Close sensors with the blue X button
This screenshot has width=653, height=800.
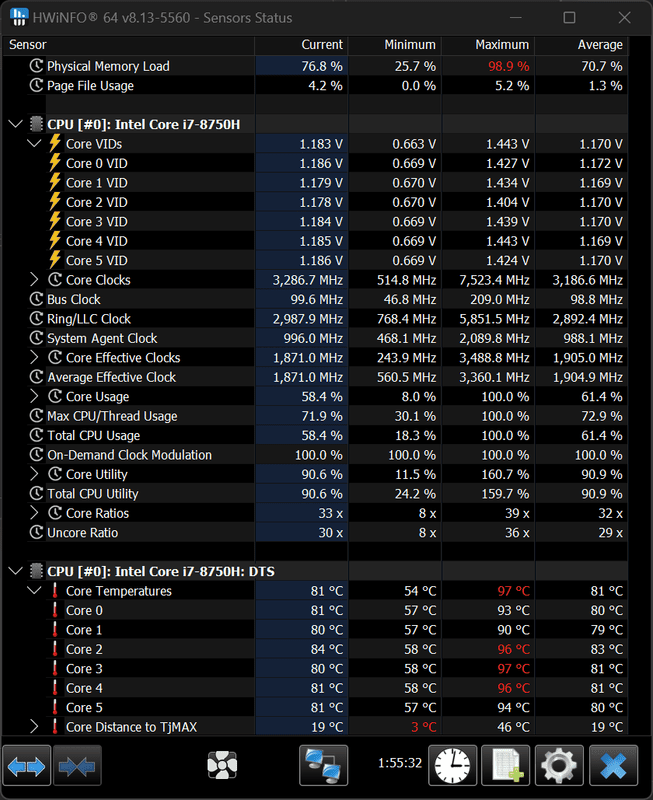pos(613,765)
